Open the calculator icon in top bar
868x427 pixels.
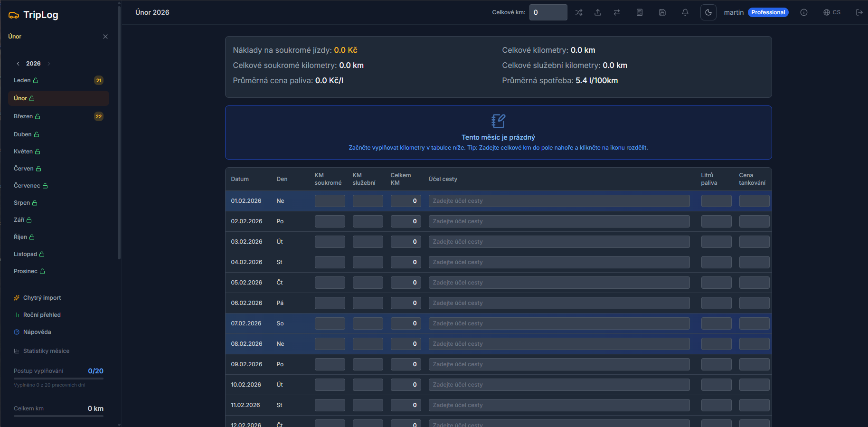(x=640, y=12)
